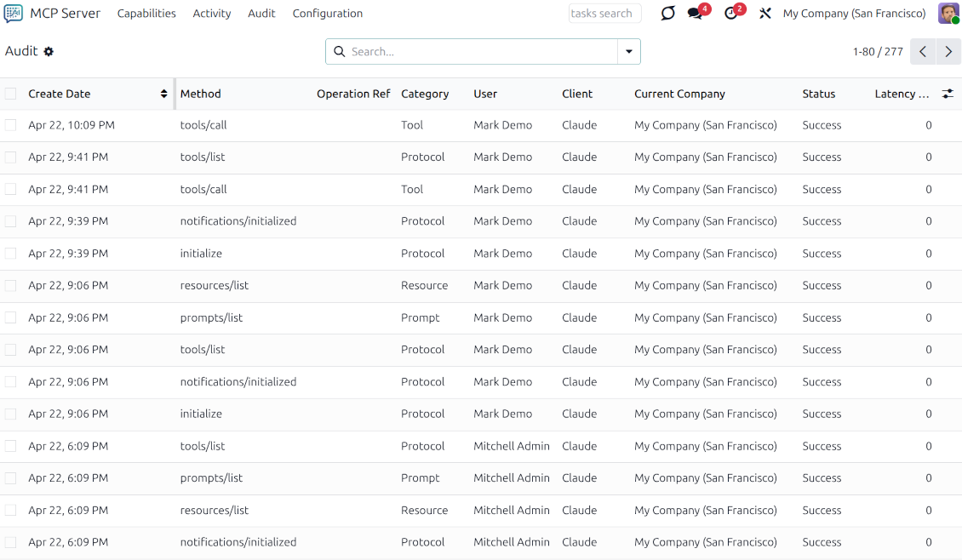The width and height of the screenshot is (962, 560).
Task: Open optional columns adjust icon
Action: tap(948, 94)
